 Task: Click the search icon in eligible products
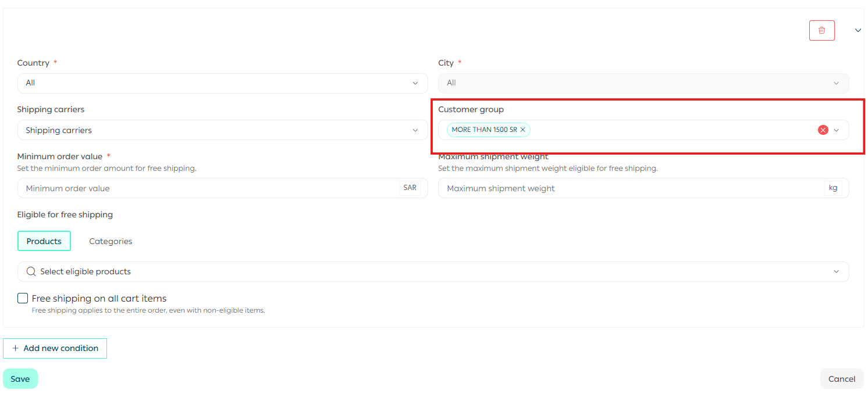pyautogui.click(x=31, y=271)
